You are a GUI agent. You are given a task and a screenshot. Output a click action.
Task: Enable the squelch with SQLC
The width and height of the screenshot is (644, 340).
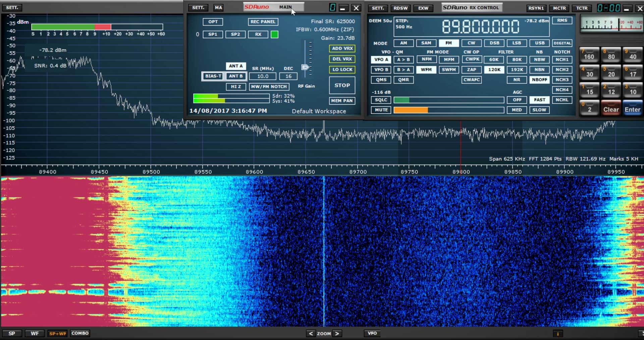point(381,100)
